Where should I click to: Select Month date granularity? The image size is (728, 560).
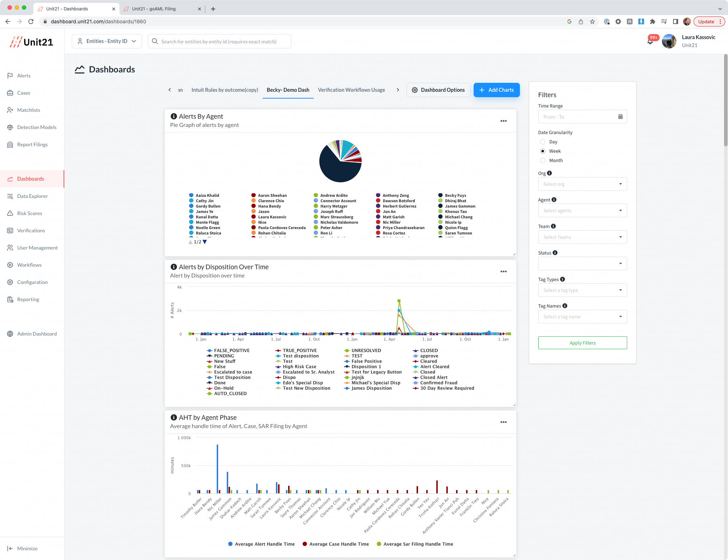point(543,161)
